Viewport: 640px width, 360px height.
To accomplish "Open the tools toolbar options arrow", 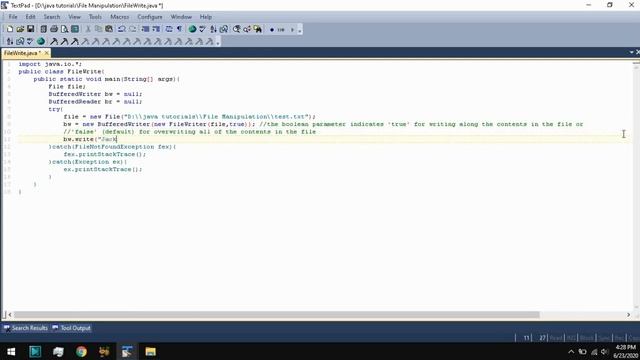I will pos(218,42).
